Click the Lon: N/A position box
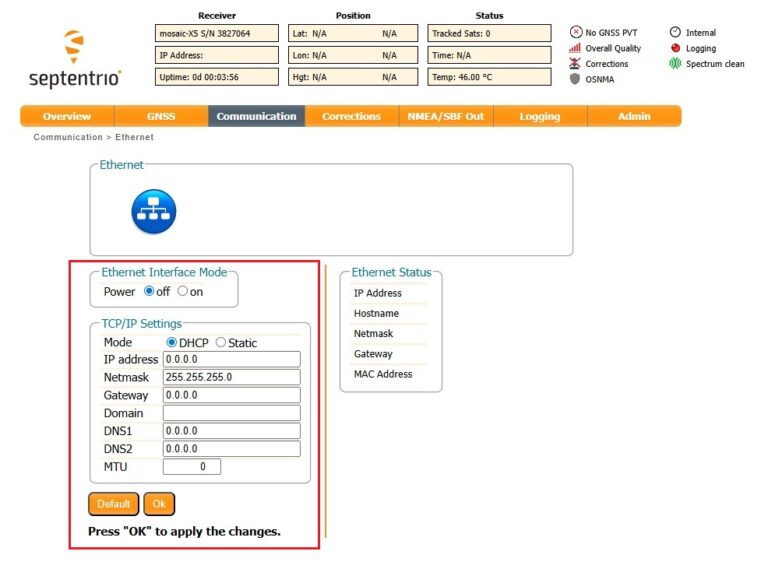Screen dimensions: 768x562 [353, 55]
